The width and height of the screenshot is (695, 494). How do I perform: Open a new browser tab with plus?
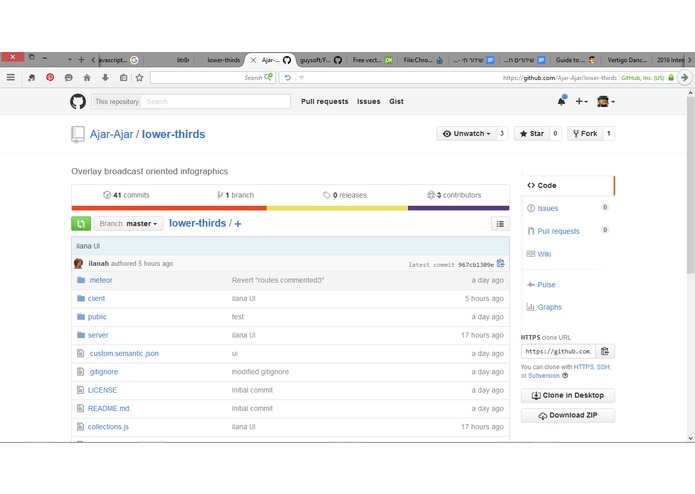click(x=81, y=59)
